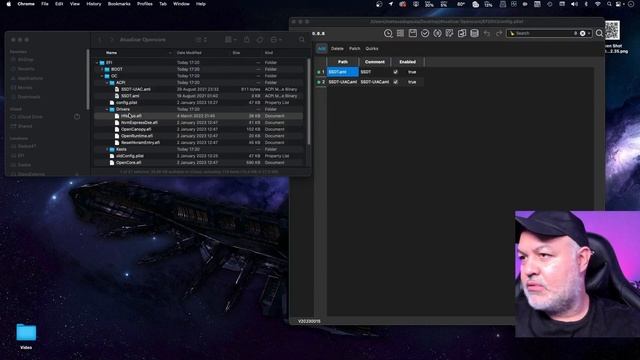Open the checklist-with-pencil presets icon

pyautogui.click(x=449, y=33)
